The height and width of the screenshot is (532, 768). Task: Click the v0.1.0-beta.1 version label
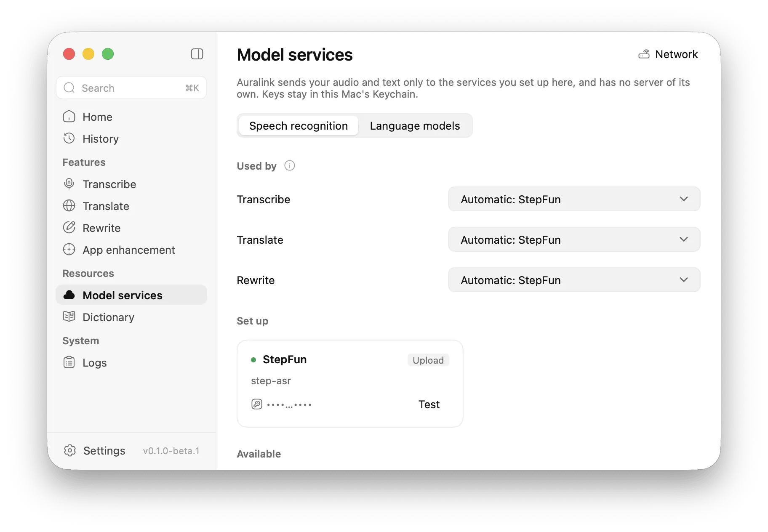(171, 451)
